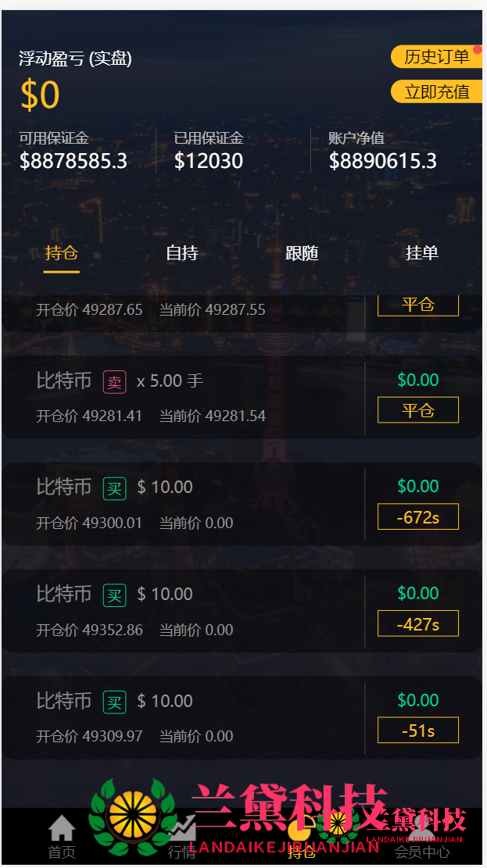
Task: Click the red dot on 历史订单
Action: tap(477, 50)
